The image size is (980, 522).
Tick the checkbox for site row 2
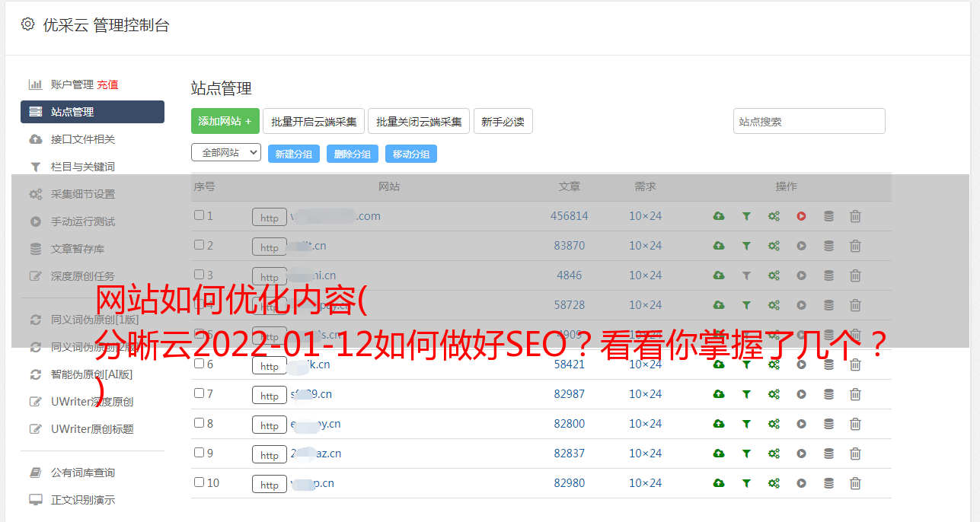coord(199,245)
